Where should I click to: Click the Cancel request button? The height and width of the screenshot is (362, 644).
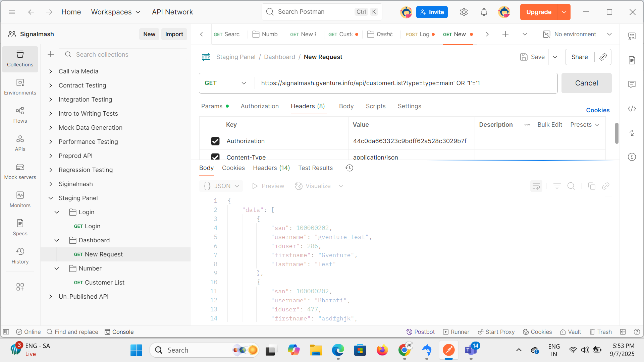click(x=586, y=83)
